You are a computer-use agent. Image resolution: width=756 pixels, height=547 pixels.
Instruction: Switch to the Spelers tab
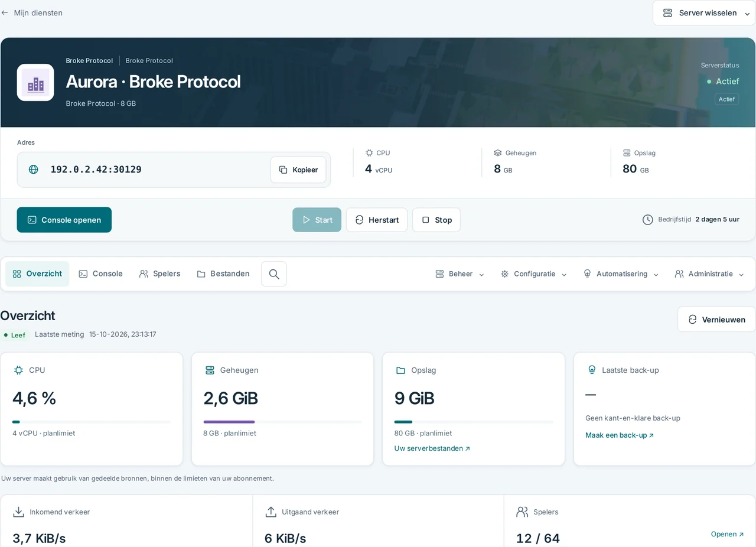coord(160,274)
